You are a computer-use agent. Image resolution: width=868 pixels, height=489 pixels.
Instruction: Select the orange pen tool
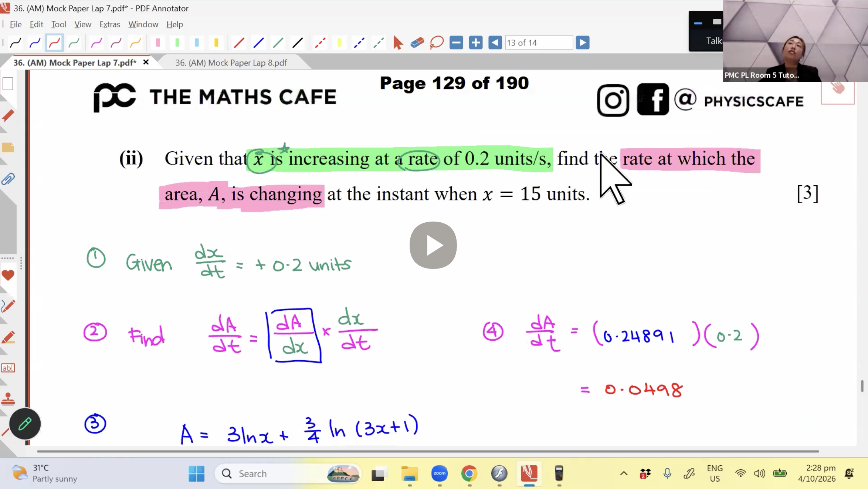[135, 43]
